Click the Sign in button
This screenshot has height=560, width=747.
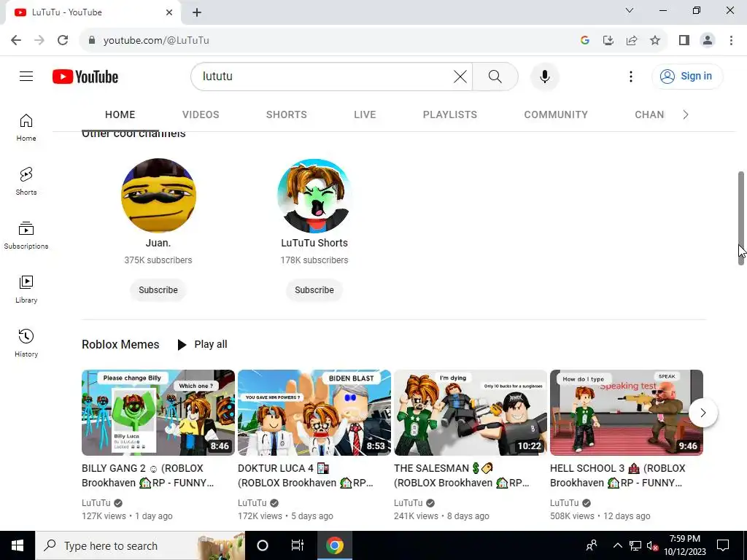[687, 76]
